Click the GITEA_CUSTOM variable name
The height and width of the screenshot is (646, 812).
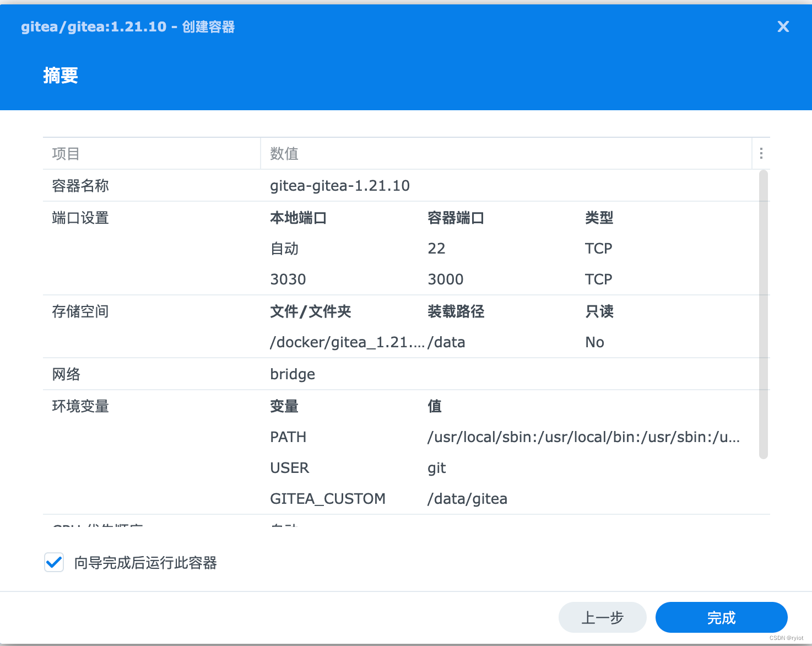pyautogui.click(x=328, y=499)
